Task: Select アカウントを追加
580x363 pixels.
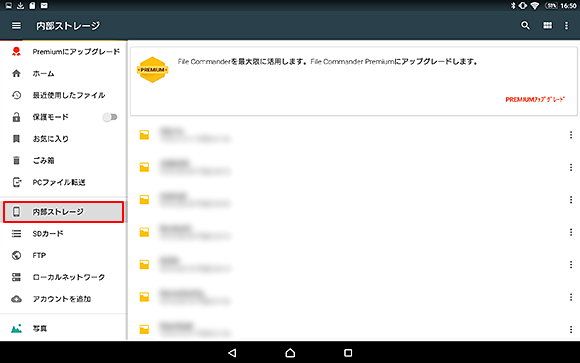Action: click(x=64, y=299)
